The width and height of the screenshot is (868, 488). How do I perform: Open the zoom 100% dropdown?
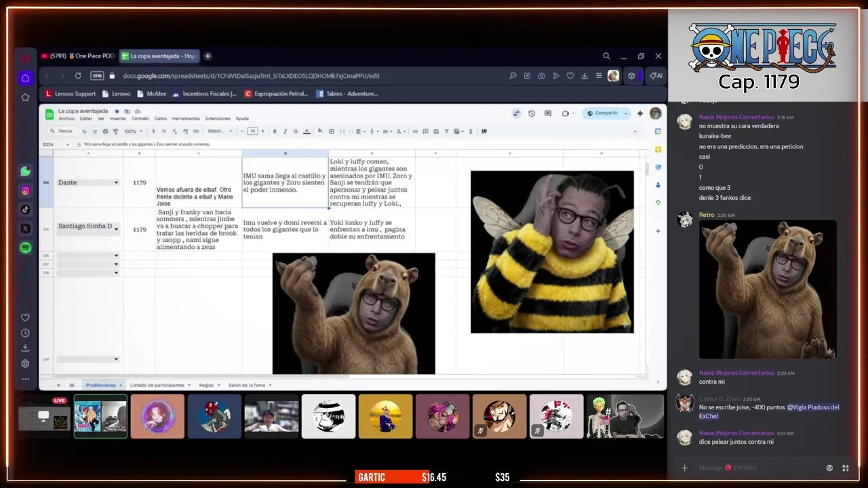[133, 131]
